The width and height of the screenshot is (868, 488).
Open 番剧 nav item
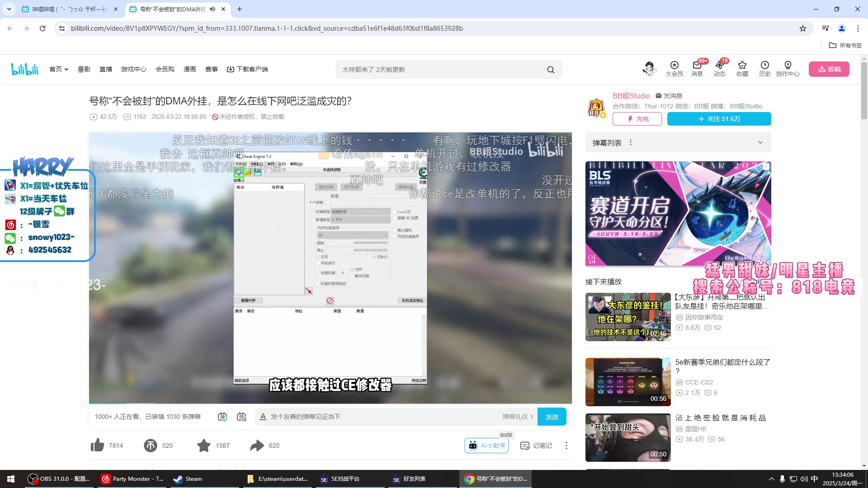84,69
